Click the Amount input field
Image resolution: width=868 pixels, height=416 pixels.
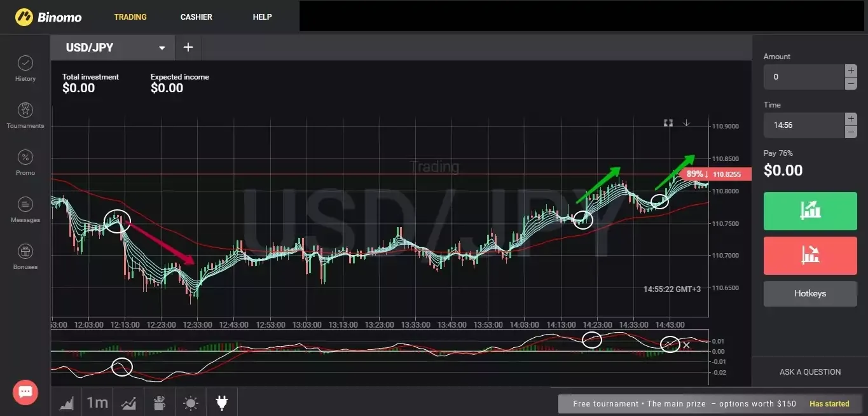click(804, 77)
